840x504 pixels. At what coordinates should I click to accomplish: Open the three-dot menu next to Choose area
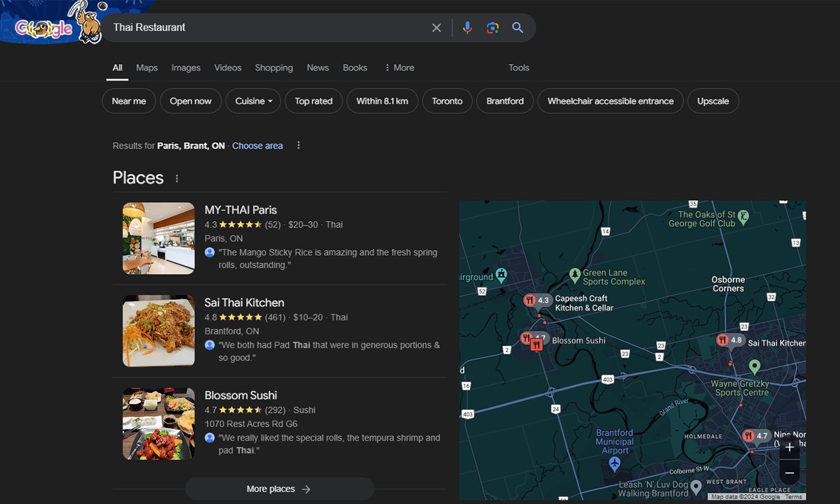tap(299, 145)
